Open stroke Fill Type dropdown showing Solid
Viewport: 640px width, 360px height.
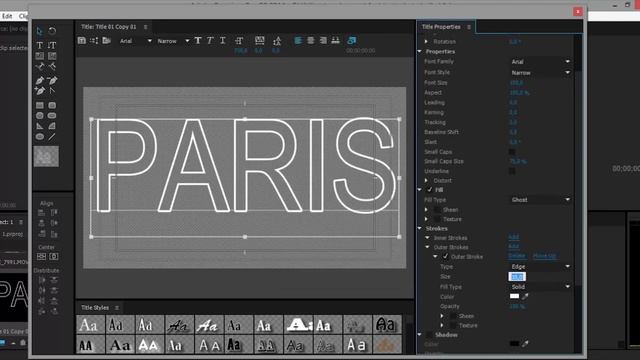pyautogui.click(x=540, y=287)
